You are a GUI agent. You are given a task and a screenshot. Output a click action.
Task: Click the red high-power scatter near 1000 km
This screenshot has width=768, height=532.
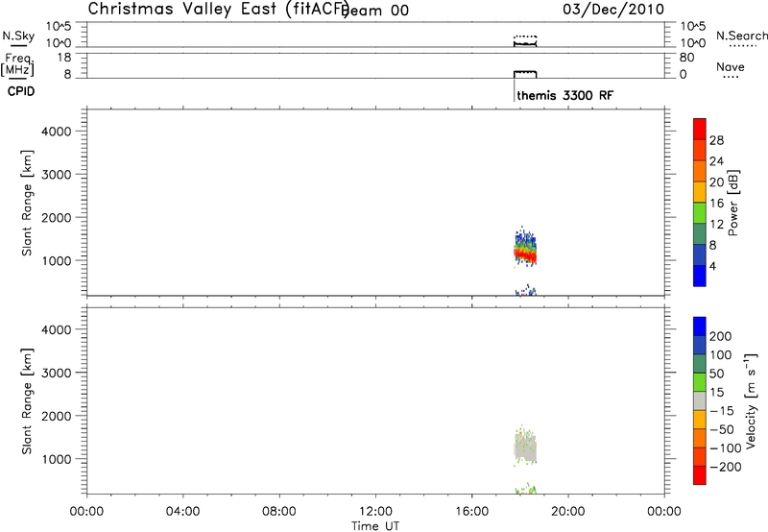tap(525, 254)
